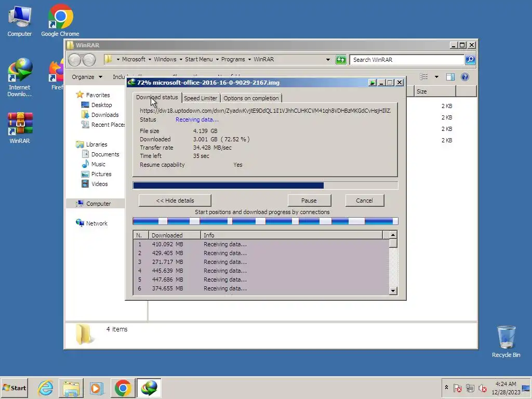Change view with the Explorer views icon
The width and height of the screenshot is (532, 399).
pos(424,77)
